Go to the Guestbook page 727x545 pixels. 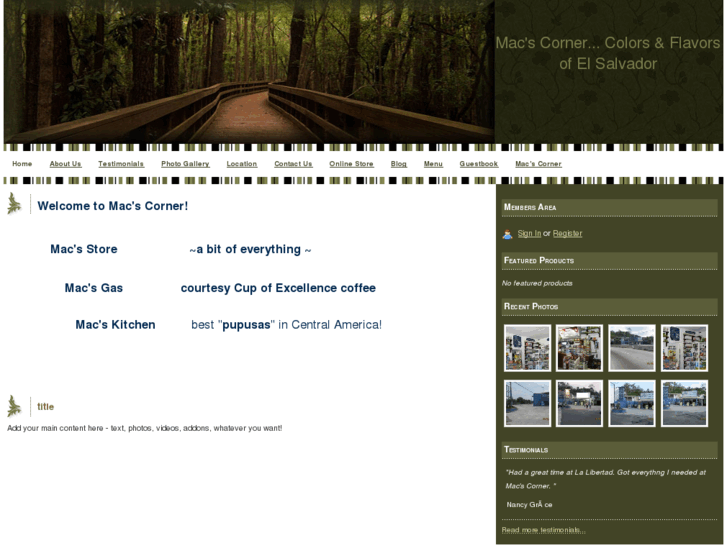(478, 164)
